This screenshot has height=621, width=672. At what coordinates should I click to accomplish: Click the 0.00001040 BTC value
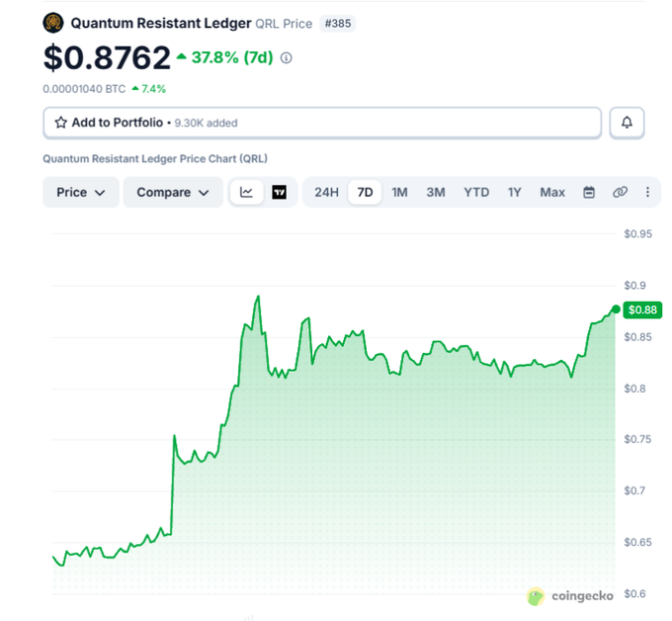coord(84,89)
